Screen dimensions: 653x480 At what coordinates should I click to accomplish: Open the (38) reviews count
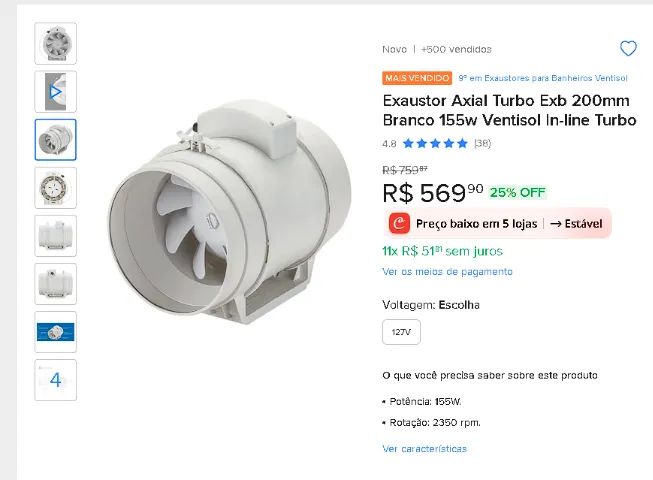[482, 143]
